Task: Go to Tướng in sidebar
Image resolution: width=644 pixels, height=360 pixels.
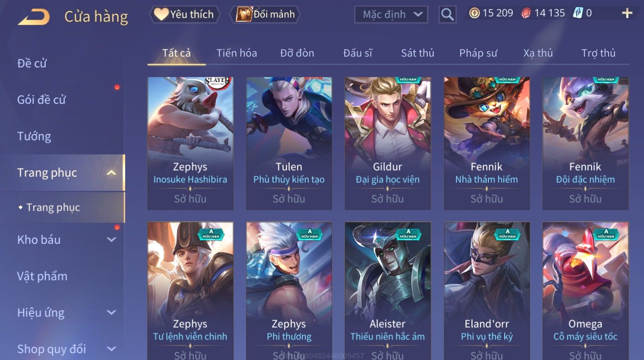Action: [34, 136]
